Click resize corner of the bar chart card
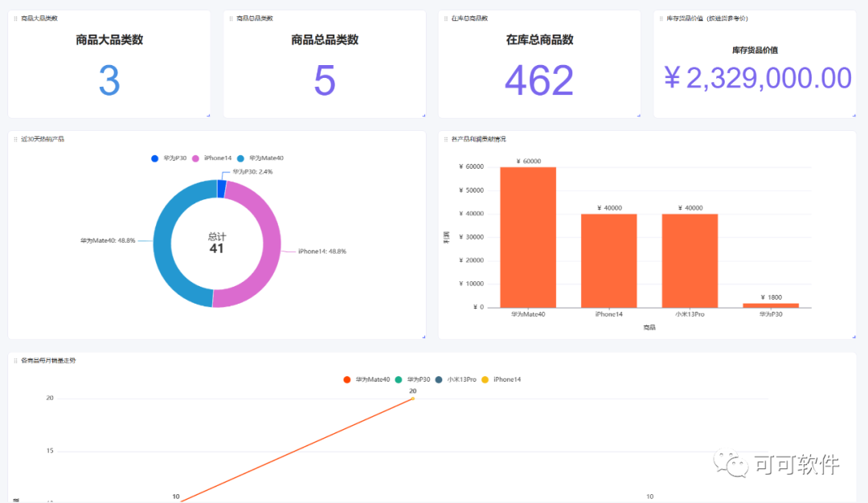The width and height of the screenshot is (868, 503). tap(854, 337)
